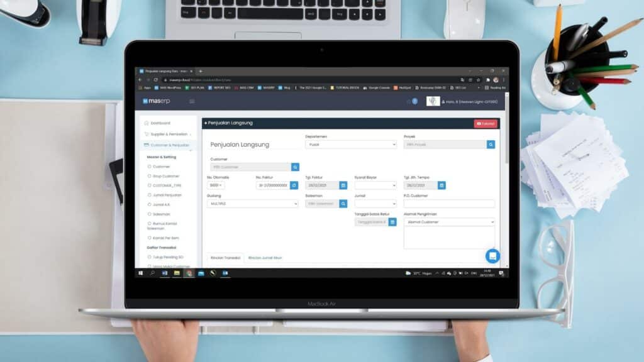Image resolution: width=644 pixels, height=362 pixels.
Task: Click the Proyek search icon
Action: pos(491,144)
